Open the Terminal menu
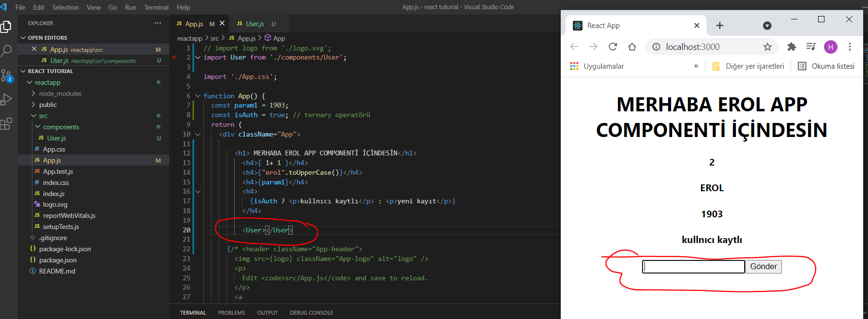 pyautogui.click(x=156, y=7)
